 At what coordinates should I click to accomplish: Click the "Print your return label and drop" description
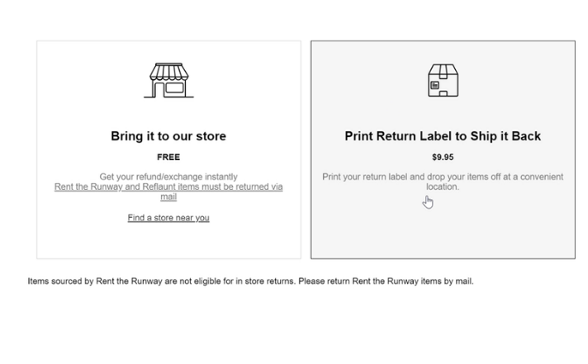pos(443,177)
